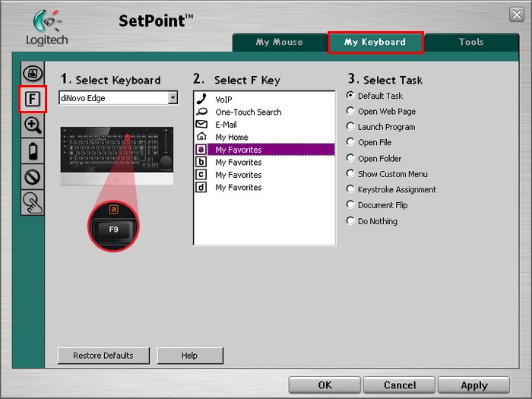The height and width of the screenshot is (399, 532).
Task: Select My Home list entry
Action: (x=264, y=137)
